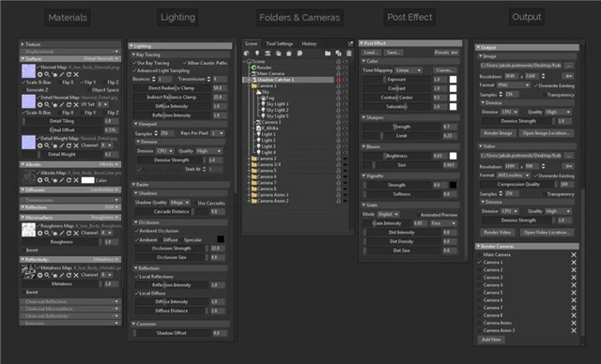The image size is (601, 364).
Task: Expand the Camera Anim 1 folder
Action: pyautogui.click(x=249, y=195)
